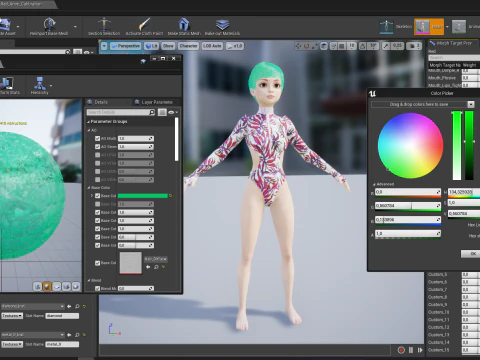Screen dimensions: 480x360
Task: Reset Base Col color to default arrow
Action: pos(171,196)
